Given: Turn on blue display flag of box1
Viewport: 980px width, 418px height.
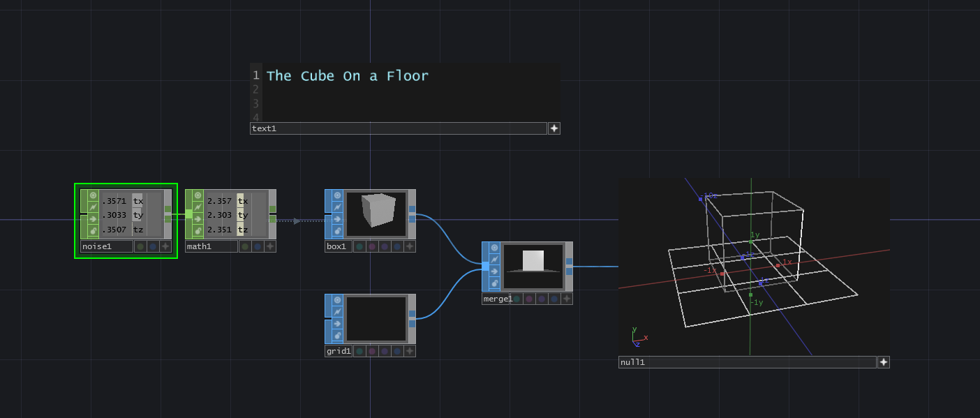Looking at the screenshot, I should (x=396, y=246).
